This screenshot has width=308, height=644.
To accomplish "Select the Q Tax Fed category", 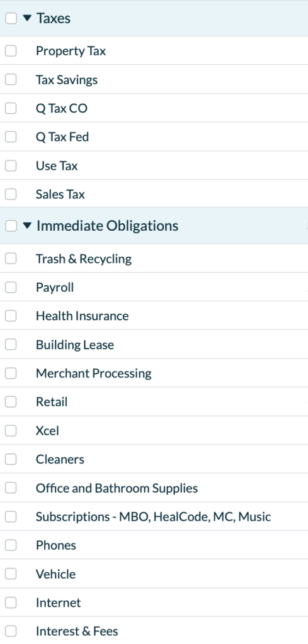I will [62, 136].
